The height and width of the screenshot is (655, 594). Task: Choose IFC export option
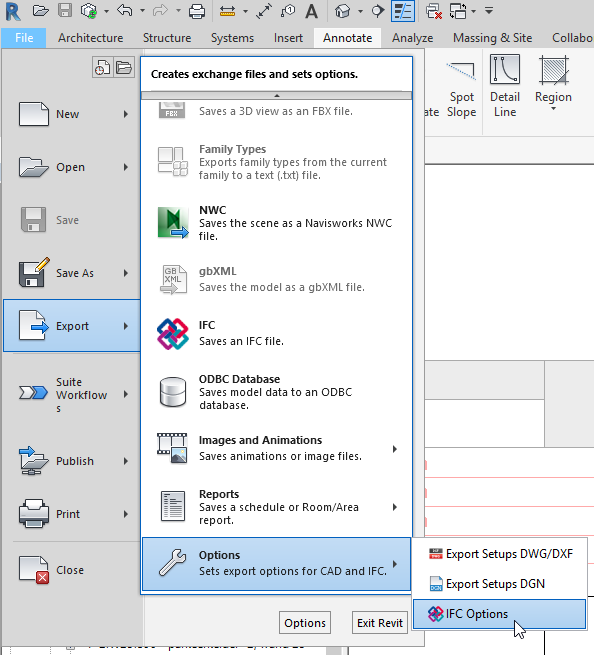pos(277,333)
